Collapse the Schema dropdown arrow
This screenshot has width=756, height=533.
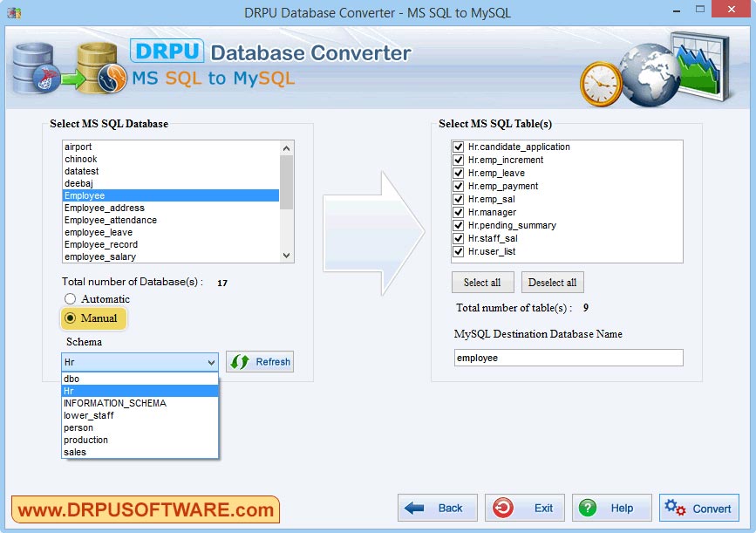click(x=210, y=361)
